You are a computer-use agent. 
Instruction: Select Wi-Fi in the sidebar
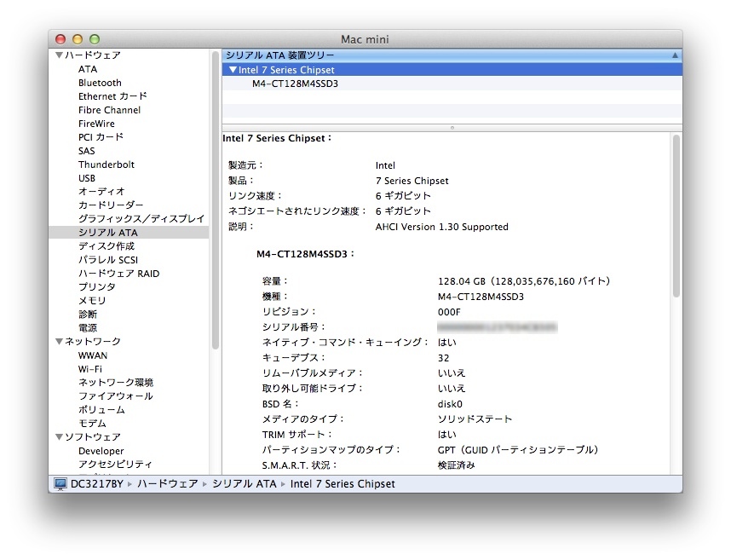[90, 369]
